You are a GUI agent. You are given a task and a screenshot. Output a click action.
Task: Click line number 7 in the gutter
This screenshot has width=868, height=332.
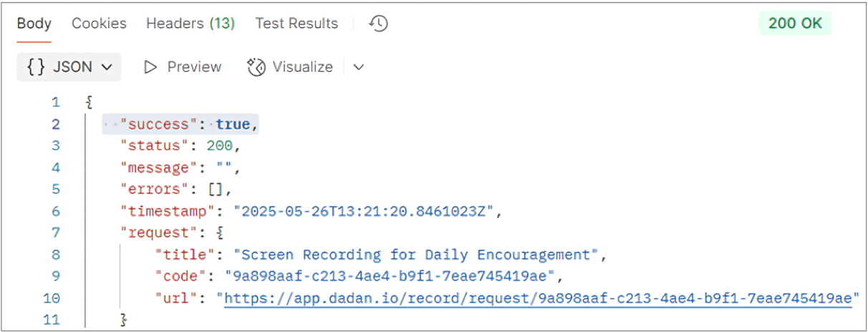click(x=56, y=233)
